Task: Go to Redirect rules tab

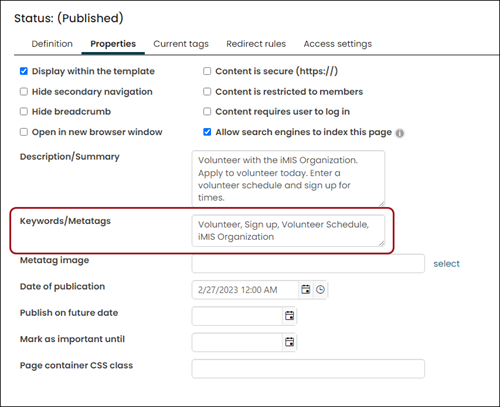Action: [x=256, y=44]
